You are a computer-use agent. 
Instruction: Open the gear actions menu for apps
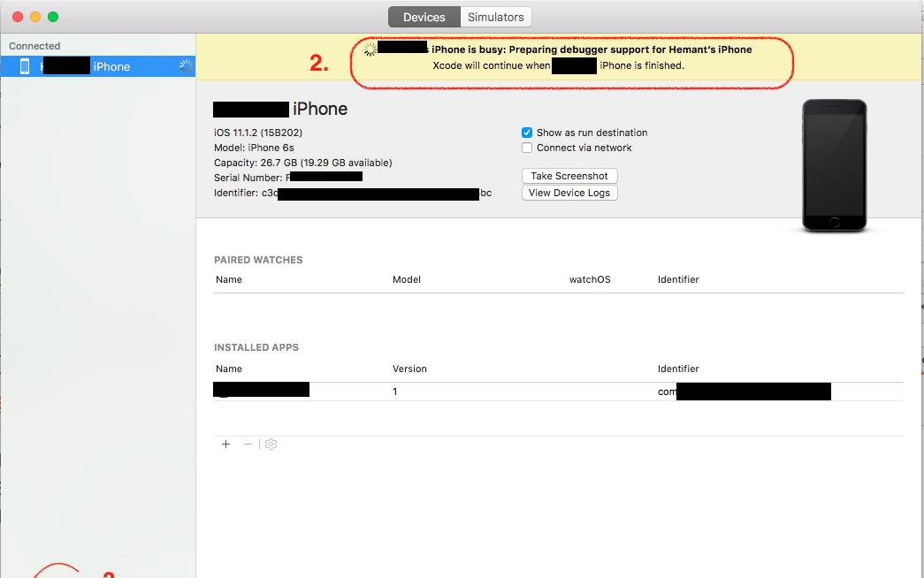[271, 445]
